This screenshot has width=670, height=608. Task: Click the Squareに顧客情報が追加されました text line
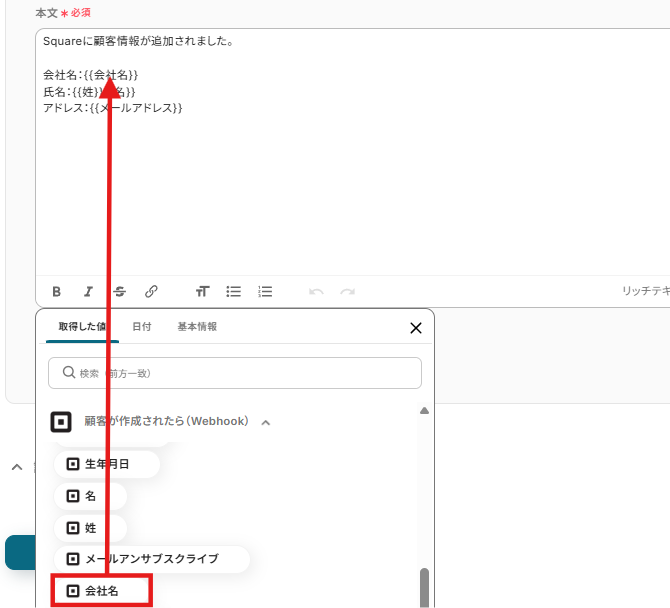point(138,41)
